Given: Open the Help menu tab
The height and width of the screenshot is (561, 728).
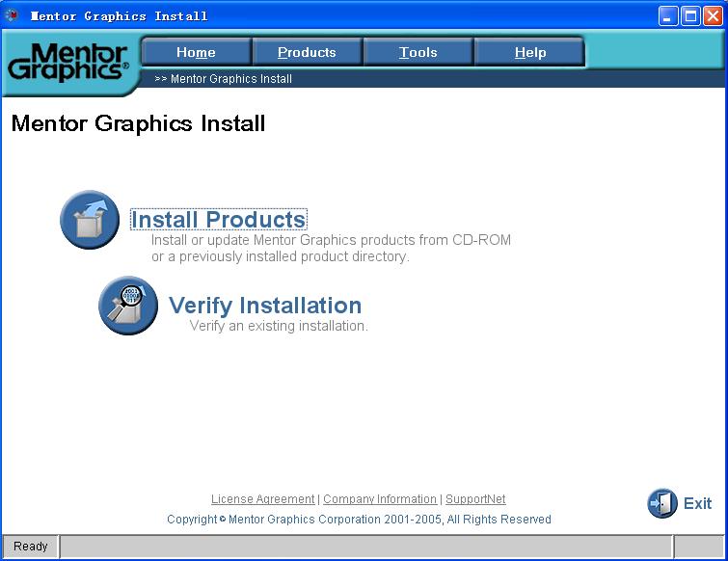Looking at the screenshot, I should click(530, 52).
